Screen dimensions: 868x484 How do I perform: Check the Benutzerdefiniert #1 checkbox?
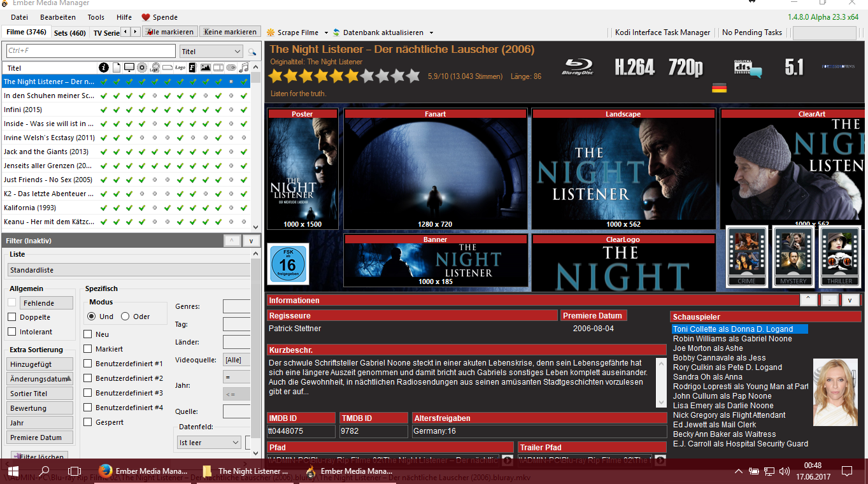(x=88, y=364)
